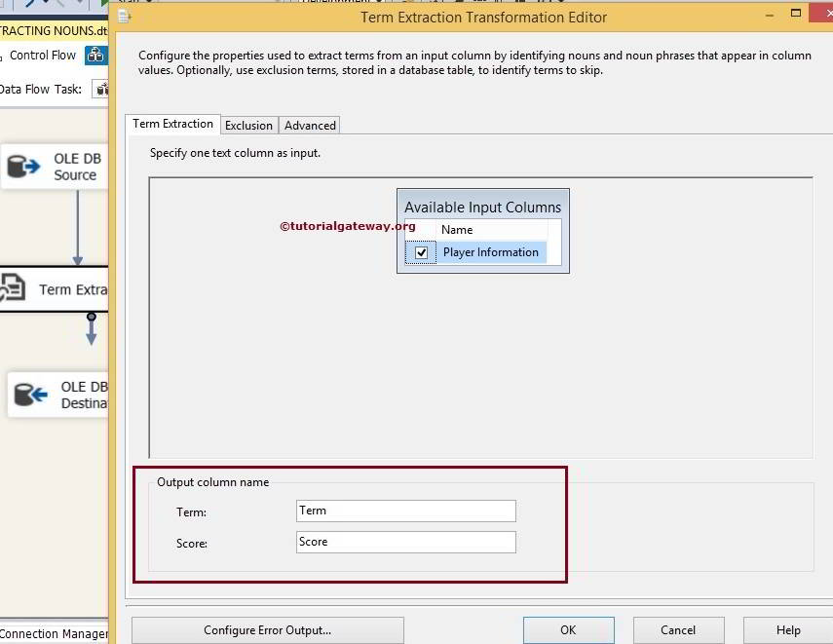Screen dimensions: 833x644
Task: Switch to the Exclusion tab
Action: [x=248, y=125]
